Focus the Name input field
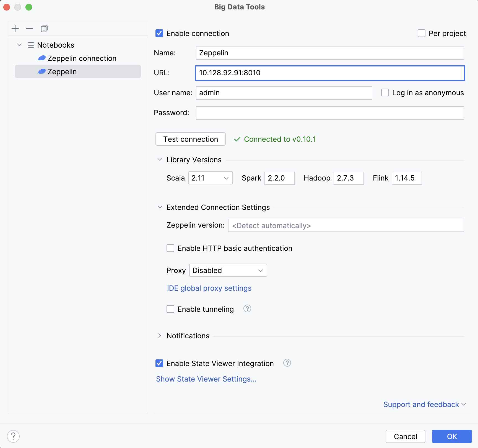478x448 pixels. point(330,53)
